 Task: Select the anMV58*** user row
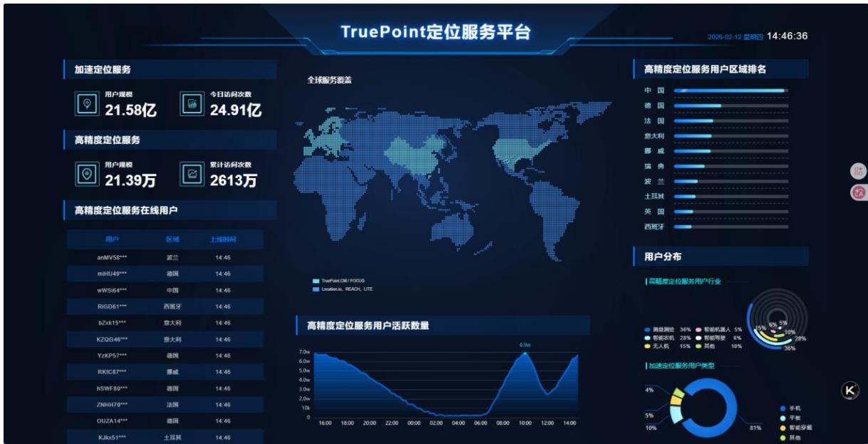click(165, 257)
